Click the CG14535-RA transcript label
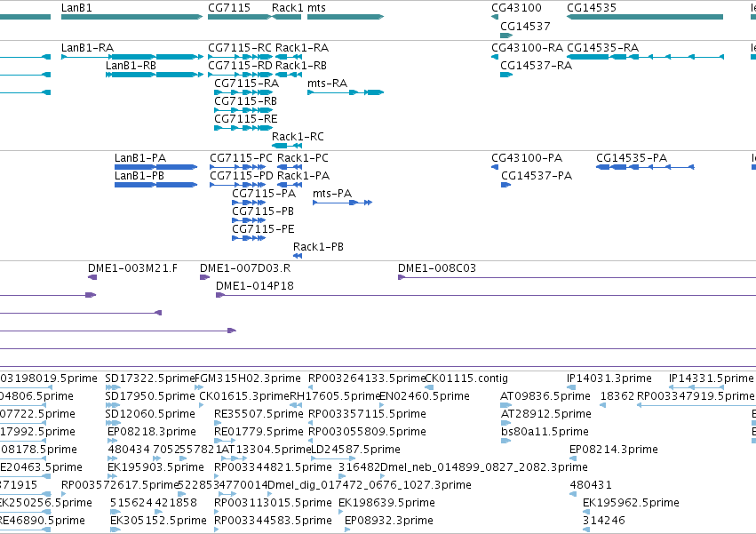The height and width of the screenshot is (534, 756). (602, 48)
